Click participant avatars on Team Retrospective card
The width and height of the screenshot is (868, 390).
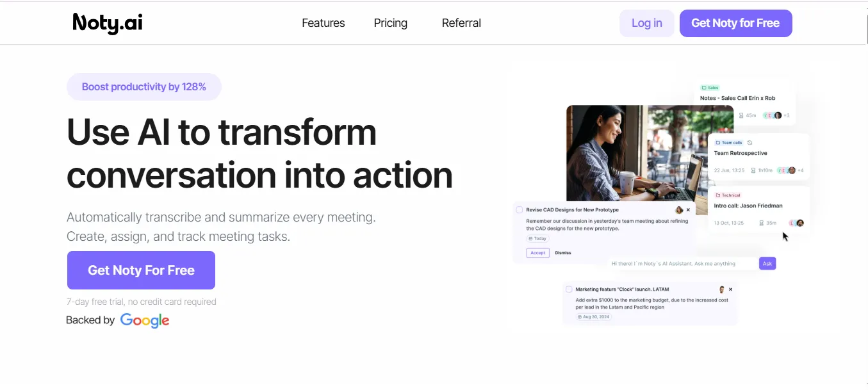(787, 170)
